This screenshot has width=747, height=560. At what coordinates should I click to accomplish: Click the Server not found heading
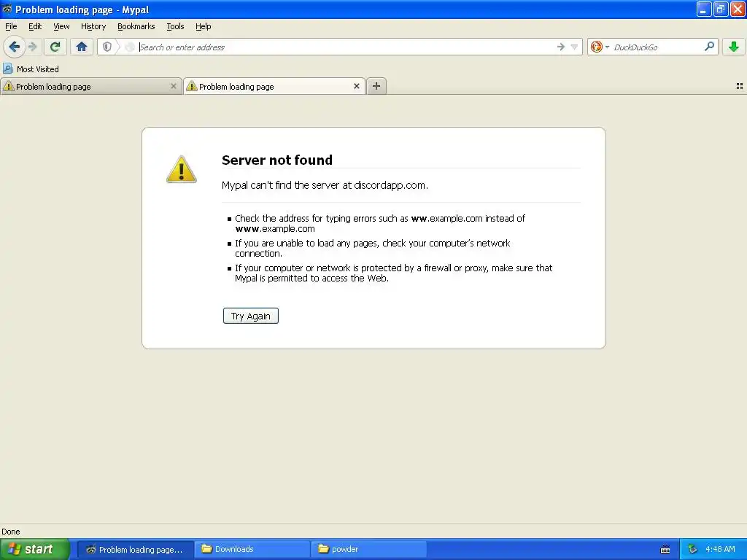click(276, 160)
